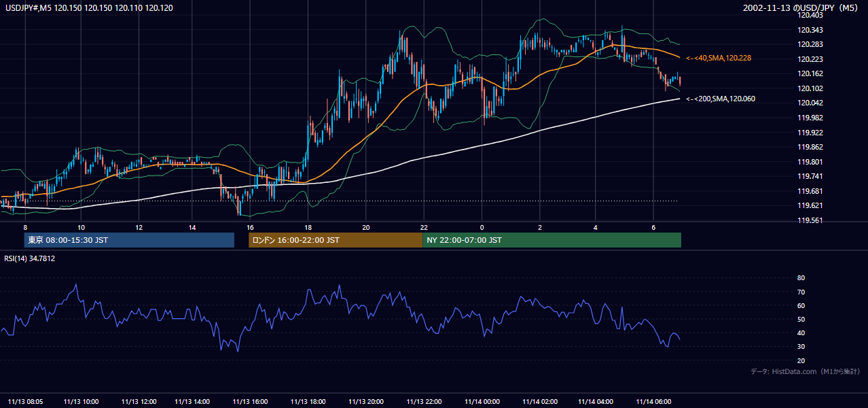Image resolution: width=868 pixels, height=408 pixels.
Task: Select the 40 SMA value label 120.228
Action: coord(719,58)
